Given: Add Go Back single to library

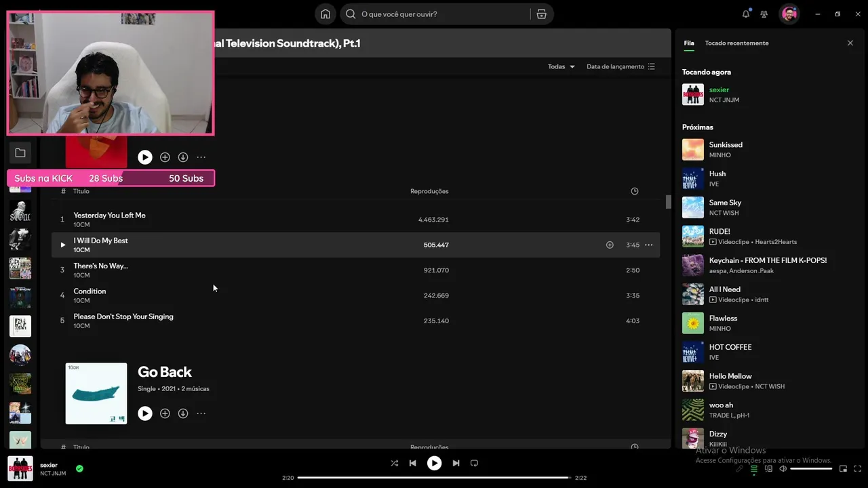Looking at the screenshot, I should click(165, 413).
